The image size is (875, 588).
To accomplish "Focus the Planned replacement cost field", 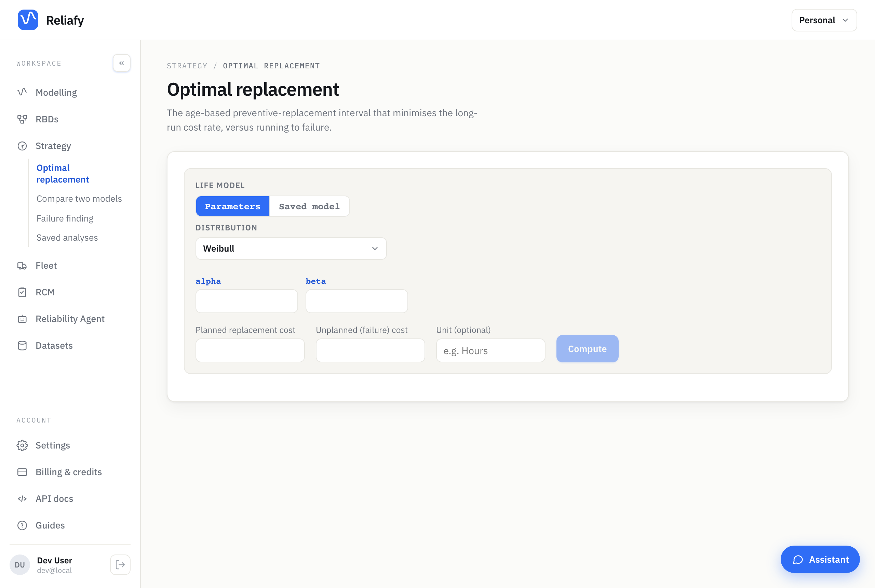I will coord(250,351).
